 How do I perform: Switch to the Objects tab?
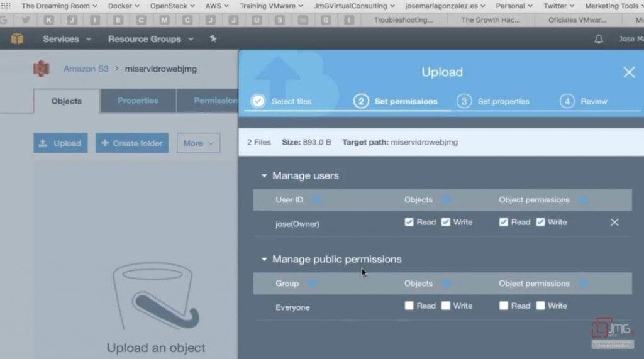tap(67, 101)
